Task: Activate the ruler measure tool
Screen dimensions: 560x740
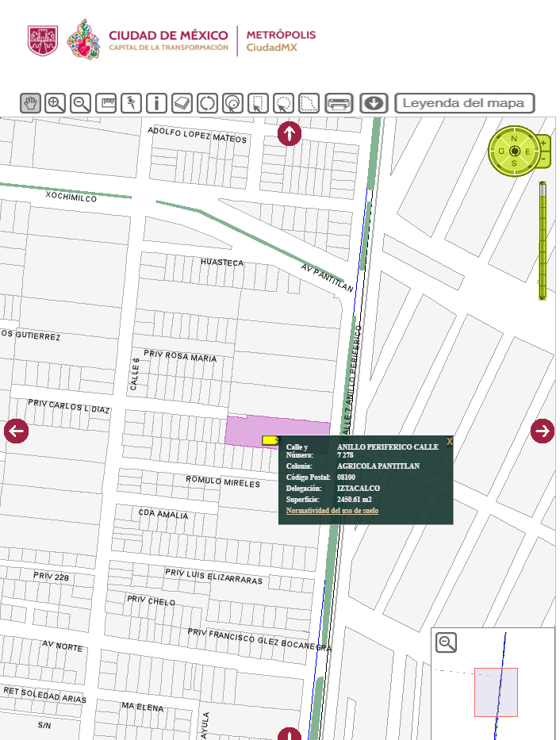Action: coord(106,103)
